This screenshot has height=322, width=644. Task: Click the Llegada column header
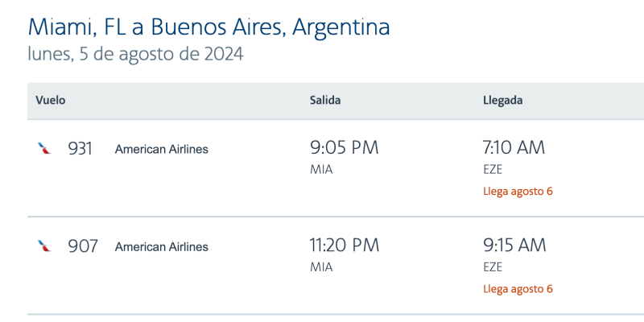[x=502, y=101]
